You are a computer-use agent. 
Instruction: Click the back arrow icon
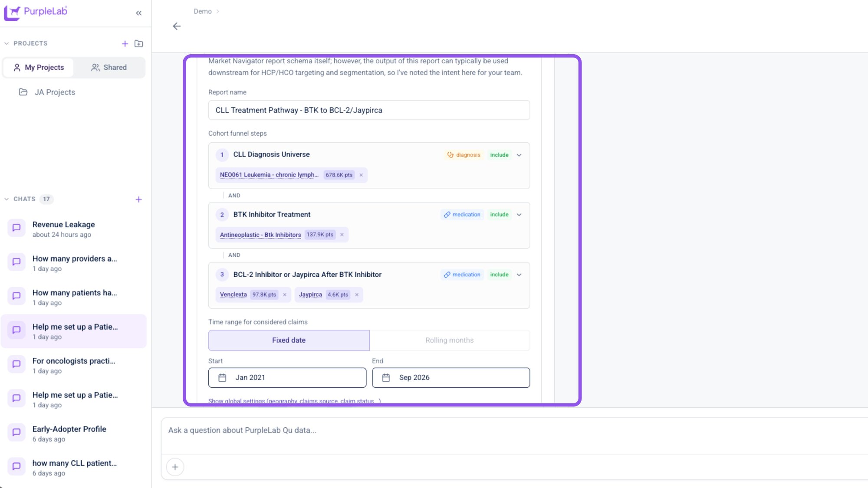(177, 26)
